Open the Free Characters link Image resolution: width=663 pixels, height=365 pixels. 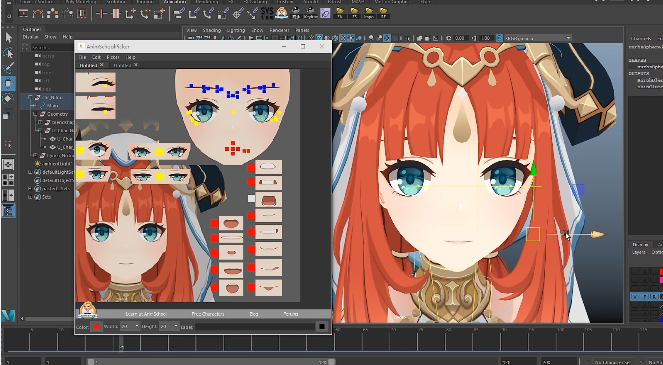tap(208, 314)
